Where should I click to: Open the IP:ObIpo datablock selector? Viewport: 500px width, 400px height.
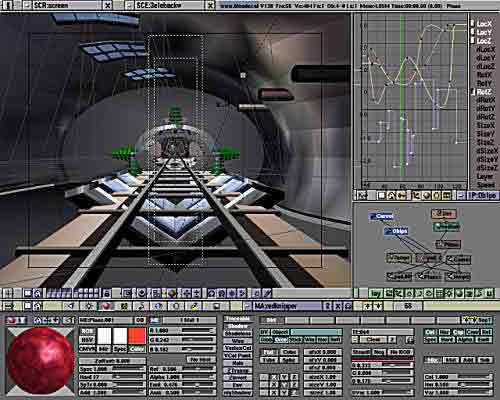tap(461, 195)
